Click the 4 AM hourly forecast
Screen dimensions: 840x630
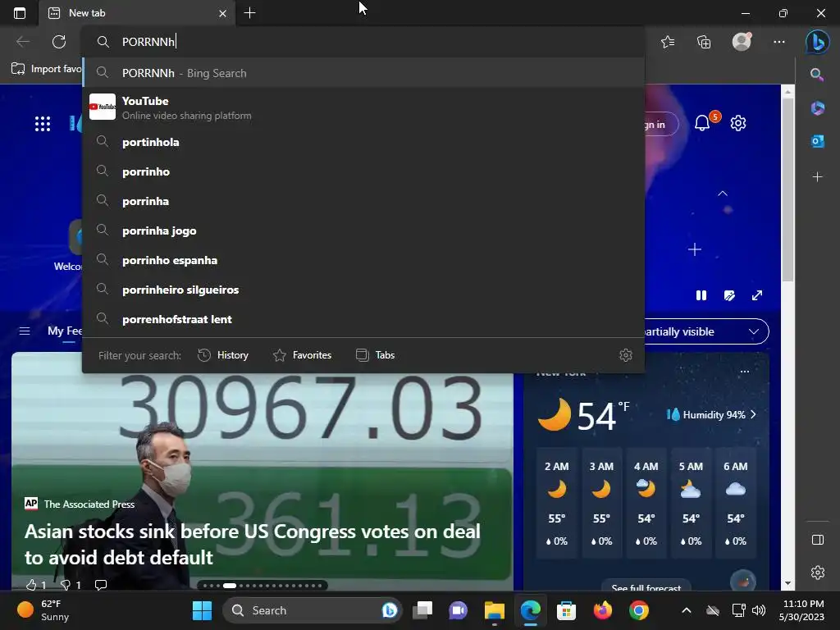[x=646, y=504]
